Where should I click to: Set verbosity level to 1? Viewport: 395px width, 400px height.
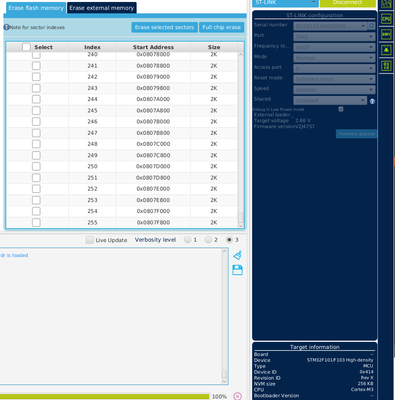[188, 240]
